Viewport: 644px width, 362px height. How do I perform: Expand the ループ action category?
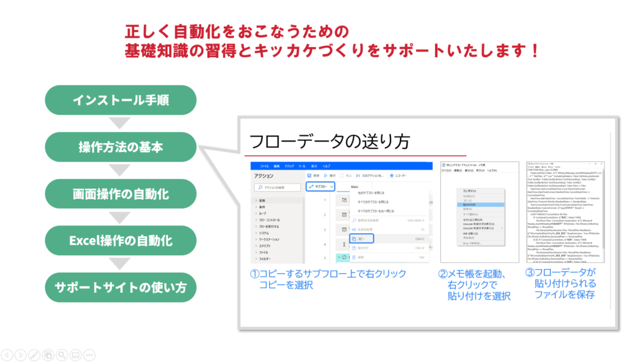[x=257, y=214]
